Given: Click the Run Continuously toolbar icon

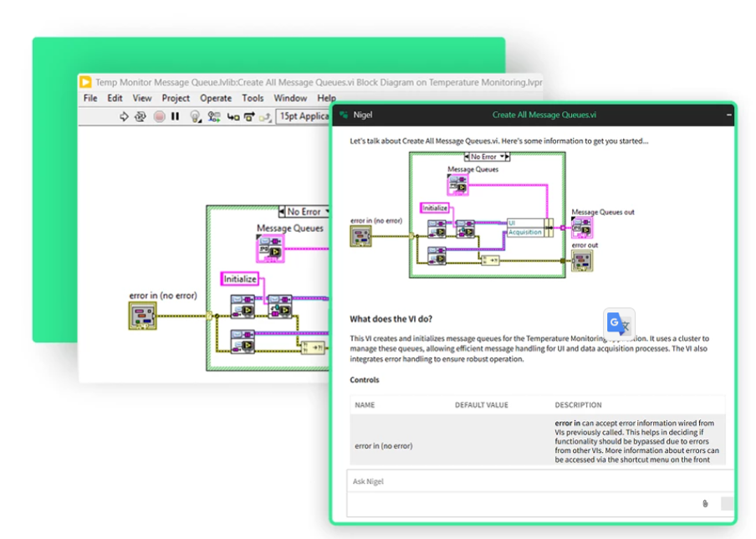Looking at the screenshot, I should pos(140,117).
